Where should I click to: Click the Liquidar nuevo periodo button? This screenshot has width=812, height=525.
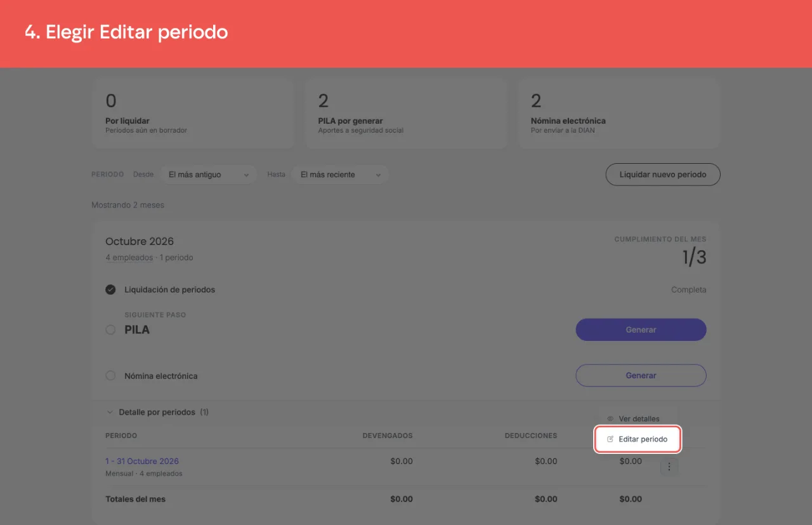pyautogui.click(x=663, y=175)
